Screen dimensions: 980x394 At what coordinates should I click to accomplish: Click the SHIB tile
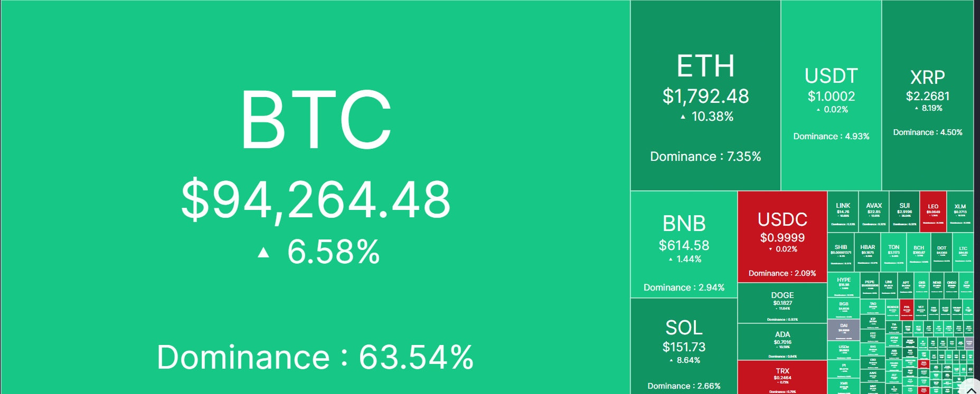841,252
